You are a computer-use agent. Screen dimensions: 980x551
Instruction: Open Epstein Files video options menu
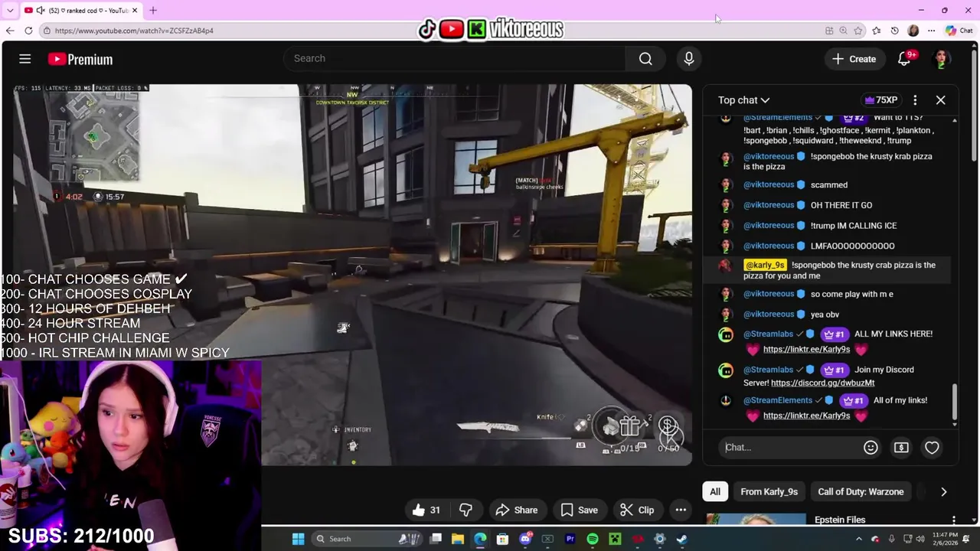tap(953, 520)
